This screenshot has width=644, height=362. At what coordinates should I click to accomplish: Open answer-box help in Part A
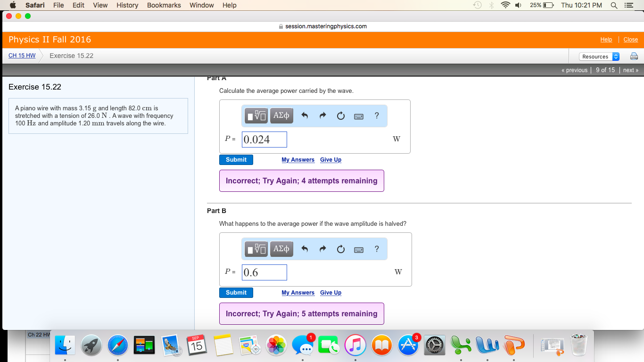[377, 115]
